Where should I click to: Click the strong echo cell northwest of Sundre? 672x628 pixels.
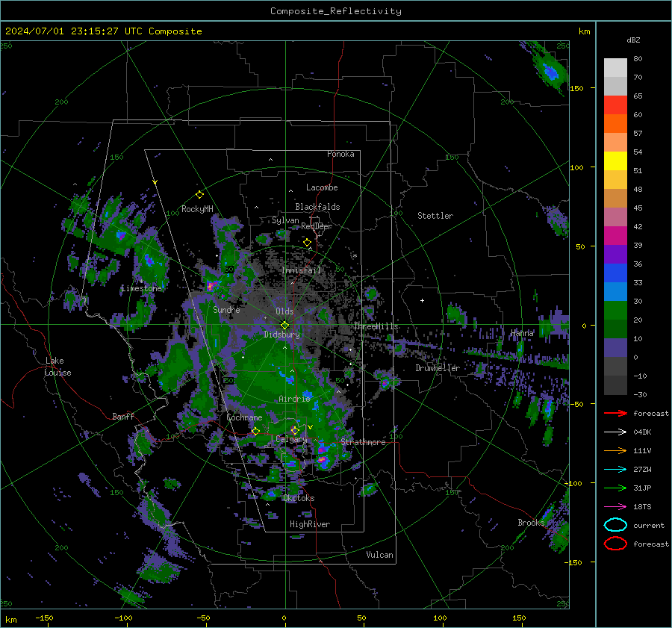tap(211, 286)
